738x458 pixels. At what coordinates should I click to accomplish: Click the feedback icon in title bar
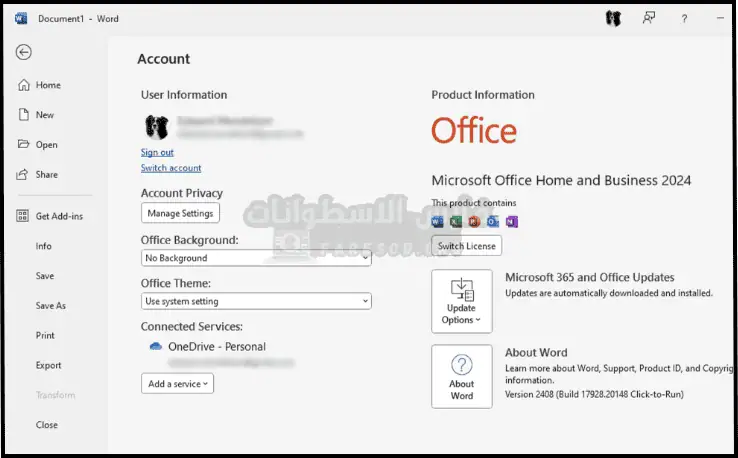pos(649,18)
